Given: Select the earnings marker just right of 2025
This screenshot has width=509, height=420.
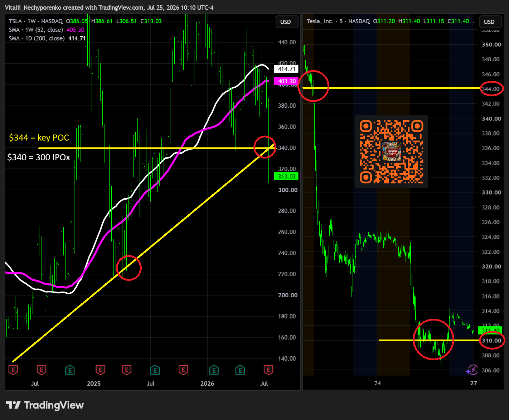Looking at the screenshot, I should (100, 370).
